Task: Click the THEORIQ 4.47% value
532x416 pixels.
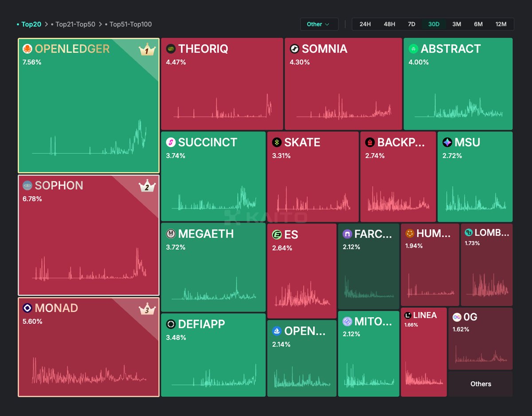Action: [x=176, y=62]
